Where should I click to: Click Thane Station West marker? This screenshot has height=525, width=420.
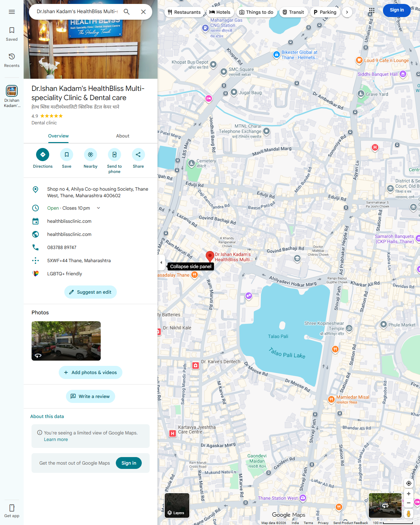pyautogui.click(x=303, y=498)
